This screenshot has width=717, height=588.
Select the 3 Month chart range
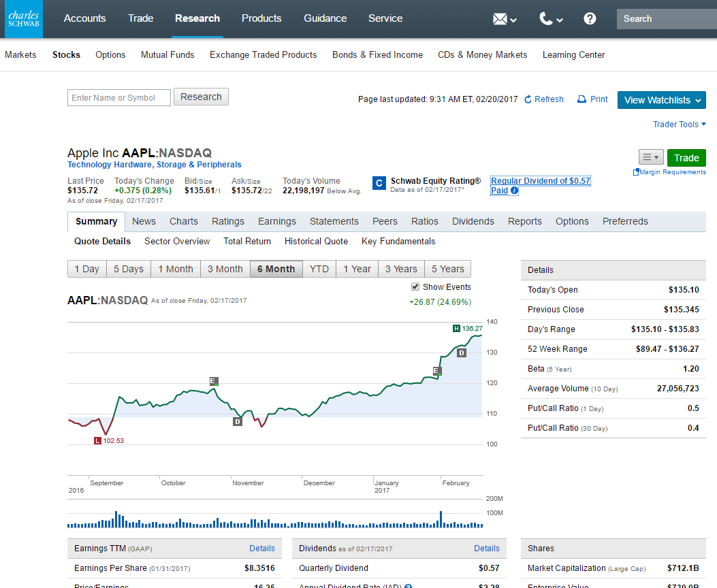[225, 269]
